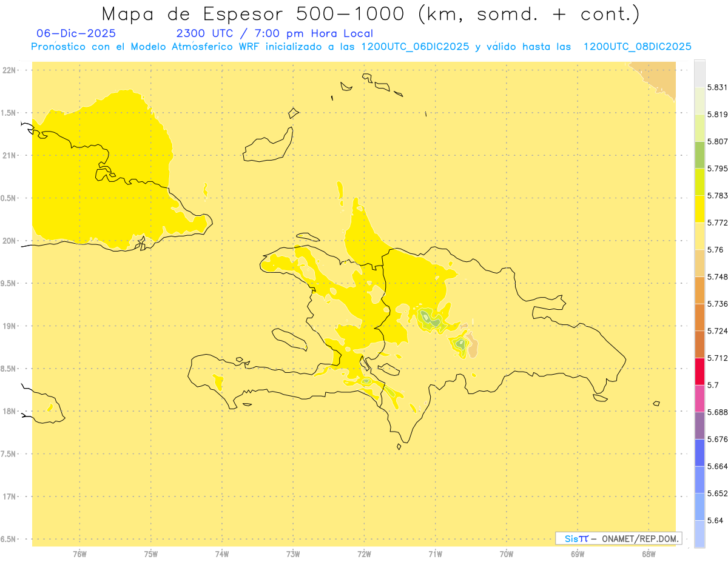The image size is (728, 562).
Task: Pick the red legend swatch between 5.712 and 5.7
Action: [699, 371]
